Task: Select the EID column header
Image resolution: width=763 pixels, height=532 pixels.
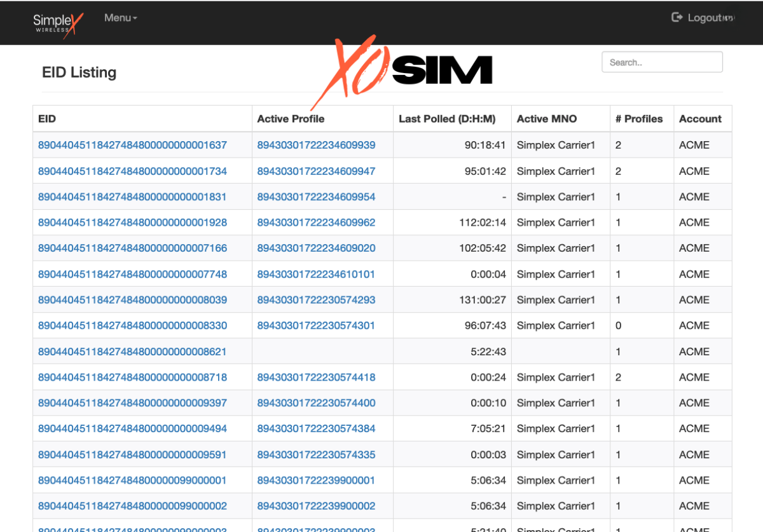Action: [48, 118]
